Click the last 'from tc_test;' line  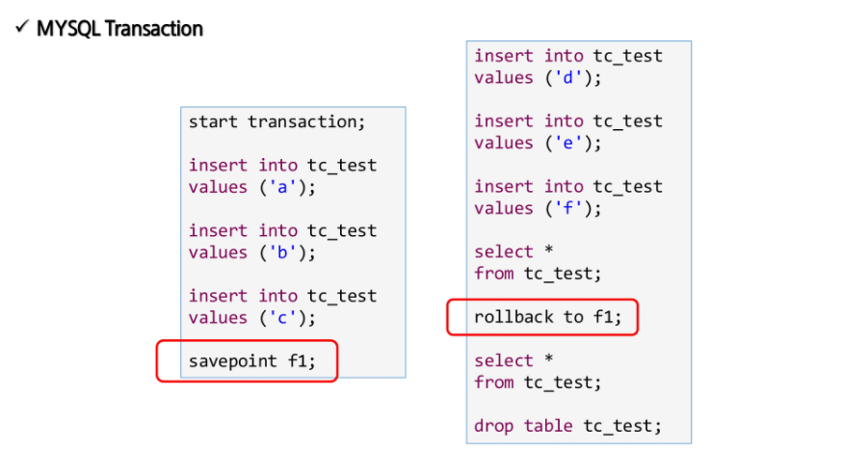(x=538, y=383)
